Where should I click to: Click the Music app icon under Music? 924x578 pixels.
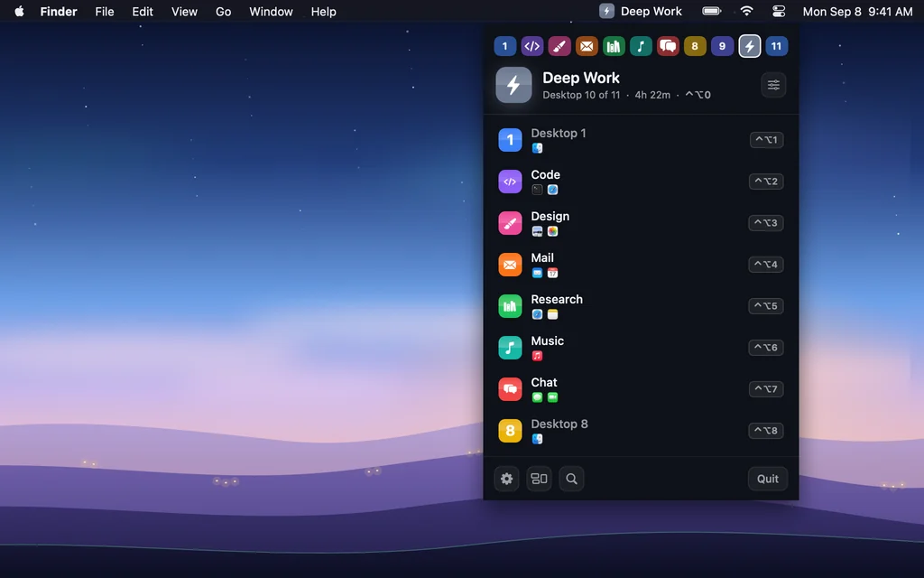pyautogui.click(x=538, y=356)
